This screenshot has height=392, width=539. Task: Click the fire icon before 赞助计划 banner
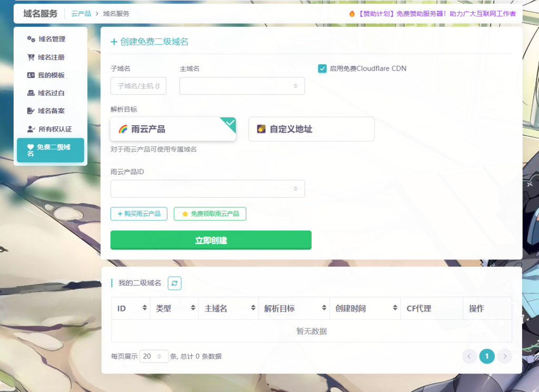352,14
